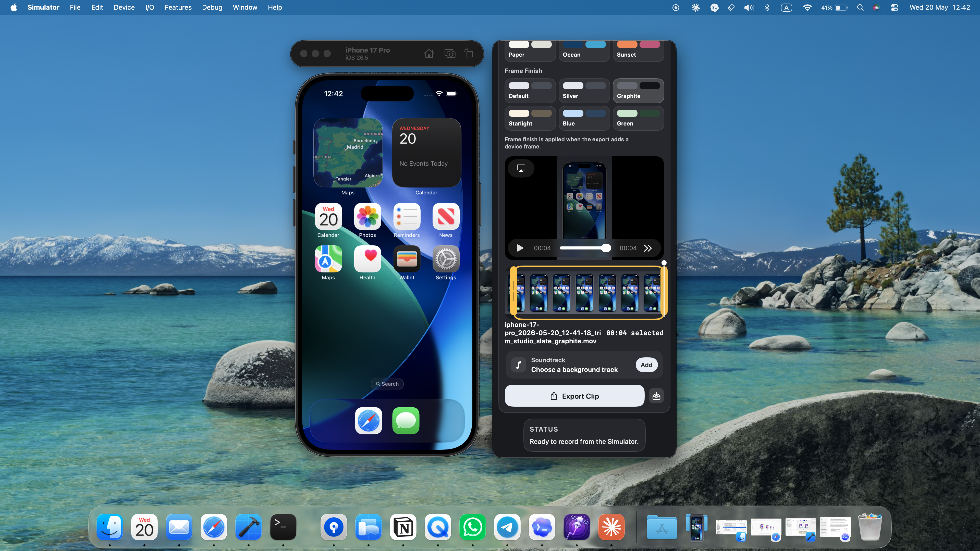
Task: Click the Home button in Simulator toolbar
Action: click(x=429, y=54)
